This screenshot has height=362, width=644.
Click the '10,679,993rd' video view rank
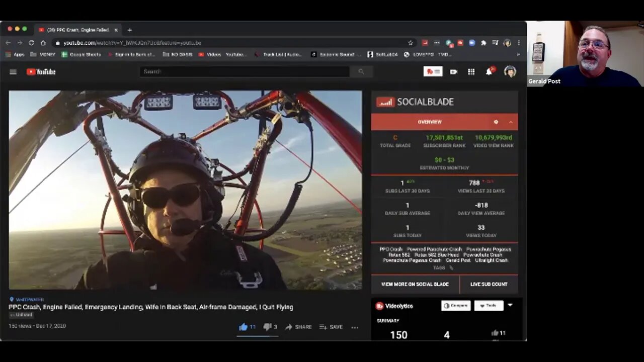493,138
